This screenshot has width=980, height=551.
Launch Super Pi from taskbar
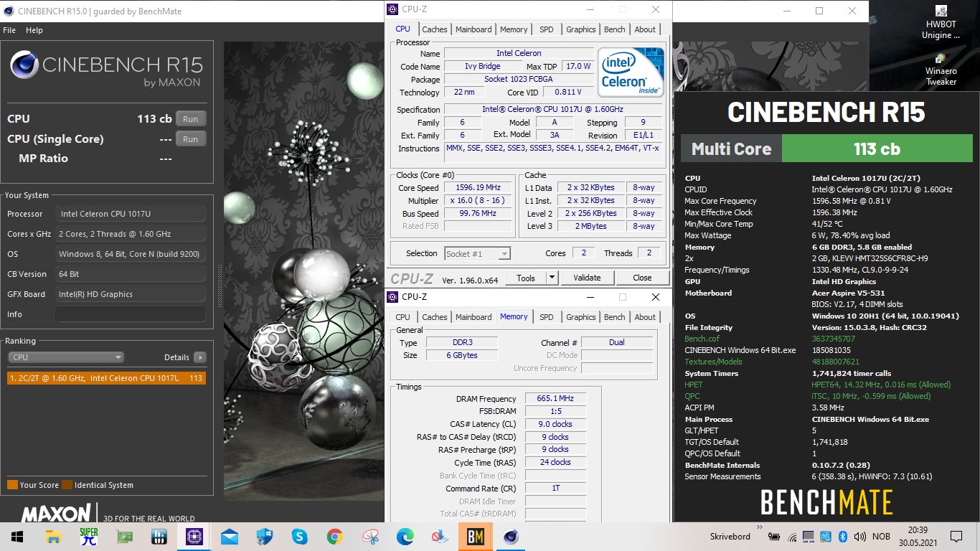[88, 536]
